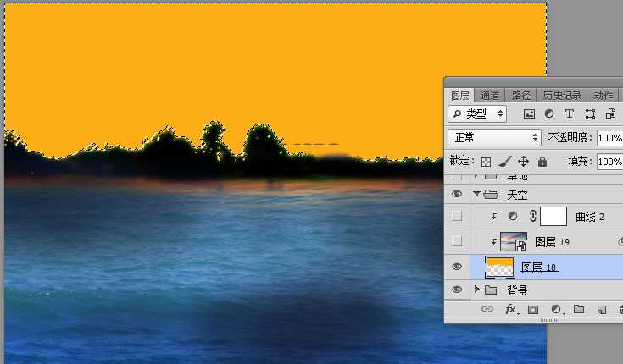Add a layer mask from bottom bar

(x=533, y=310)
